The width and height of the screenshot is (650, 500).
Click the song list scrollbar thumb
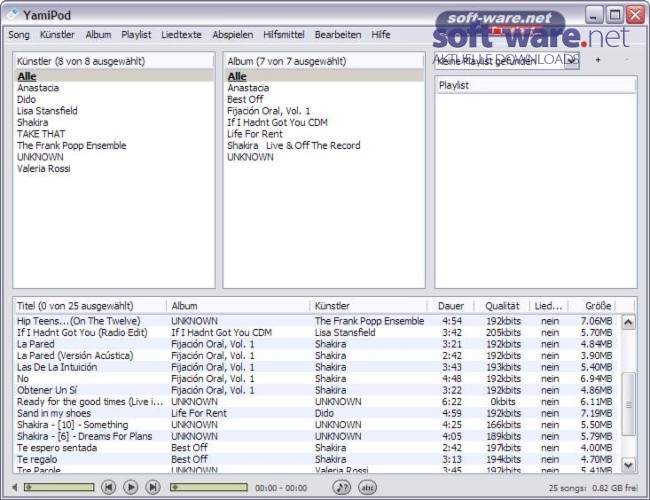[x=628, y=404]
